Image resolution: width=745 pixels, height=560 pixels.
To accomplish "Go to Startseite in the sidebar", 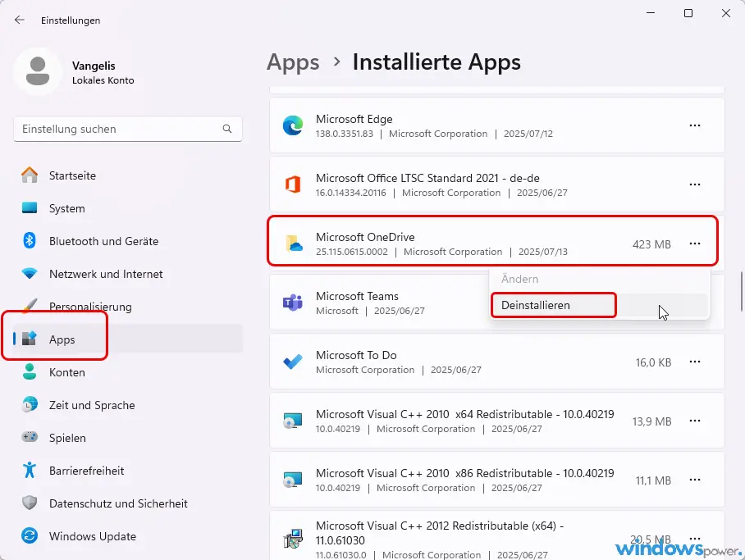I will tap(128, 175).
